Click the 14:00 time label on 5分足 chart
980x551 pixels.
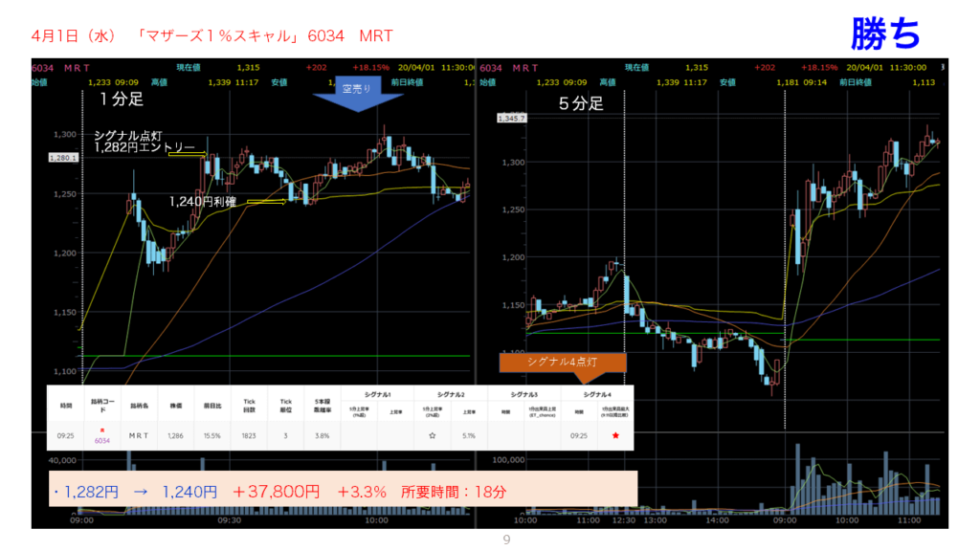(x=718, y=519)
